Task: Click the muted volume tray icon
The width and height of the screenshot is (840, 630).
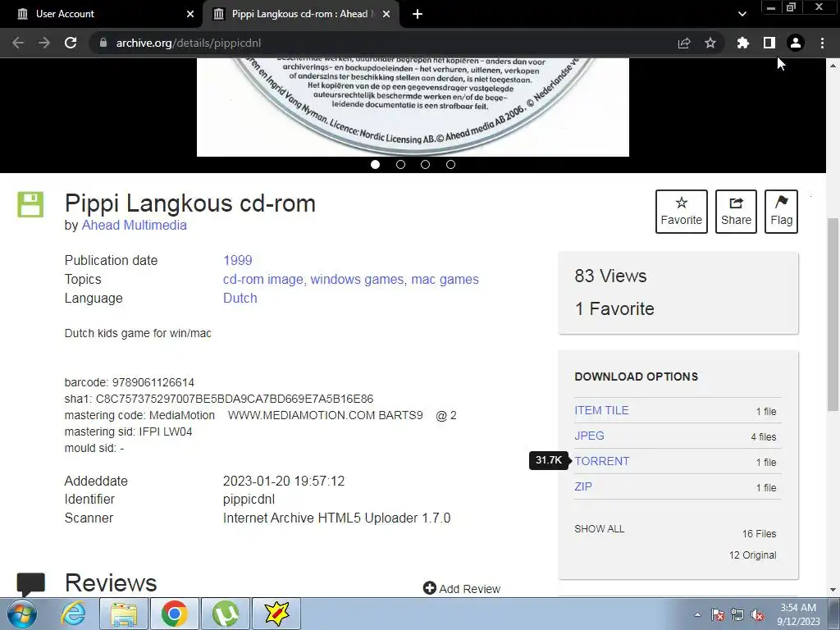Action: pos(757,615)
